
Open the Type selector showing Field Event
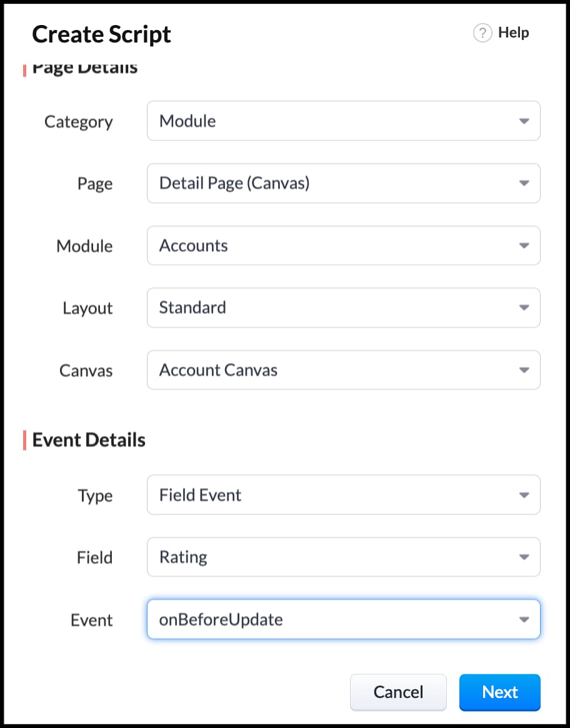344,495
